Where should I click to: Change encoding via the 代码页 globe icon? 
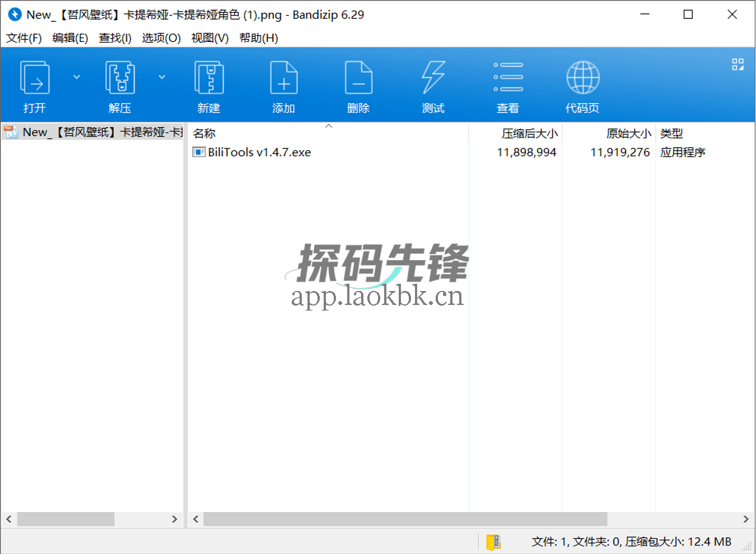click(x=582, y=85)
